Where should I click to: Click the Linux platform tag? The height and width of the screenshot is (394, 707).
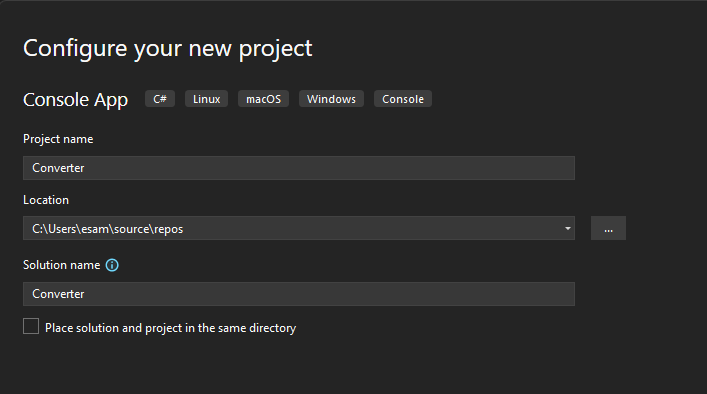pyautogui.click(x=207, y=99)
